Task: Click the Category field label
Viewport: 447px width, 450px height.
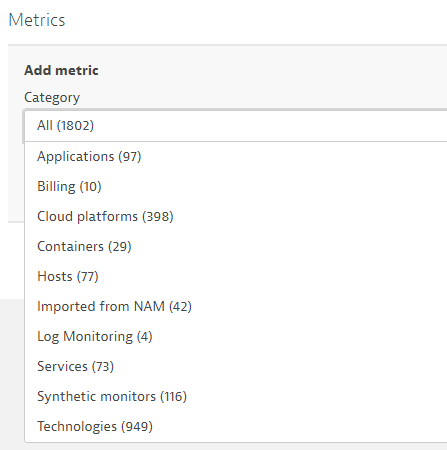Action: pos(52,98)
